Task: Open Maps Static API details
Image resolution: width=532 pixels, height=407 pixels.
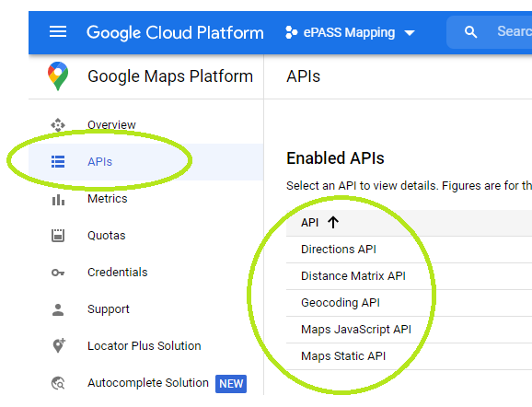Action: click(x=343, y=356)
